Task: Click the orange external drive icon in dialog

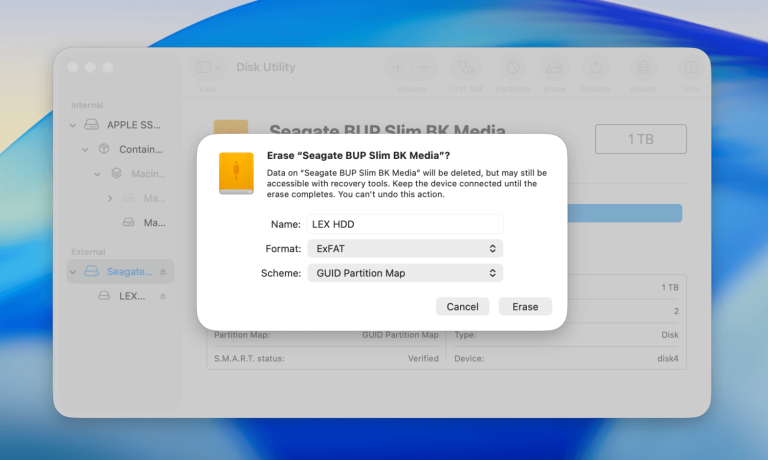Action: 236,173
